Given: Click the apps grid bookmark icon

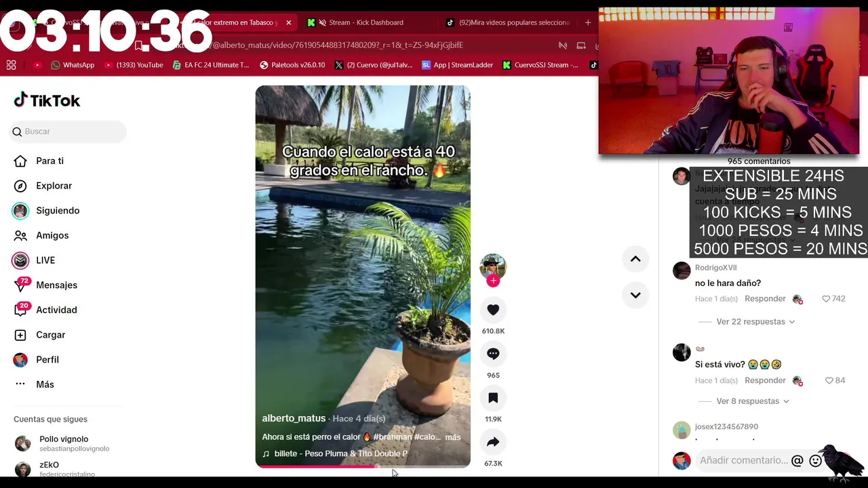Looking at the screenshot, I should tap(11, 65).
